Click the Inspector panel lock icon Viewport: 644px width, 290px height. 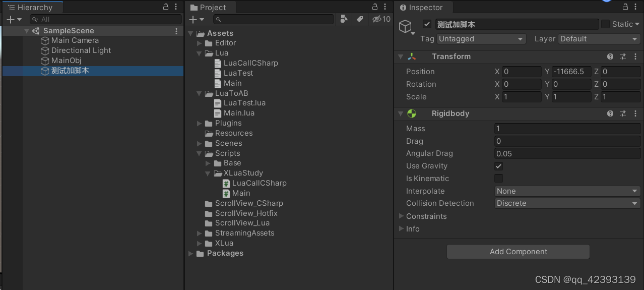click(626, 7)
